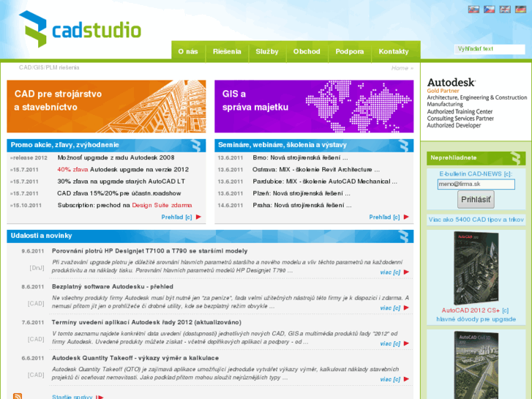Open Ostrava: MIX školenie Revit Architecture

(316, 169)
